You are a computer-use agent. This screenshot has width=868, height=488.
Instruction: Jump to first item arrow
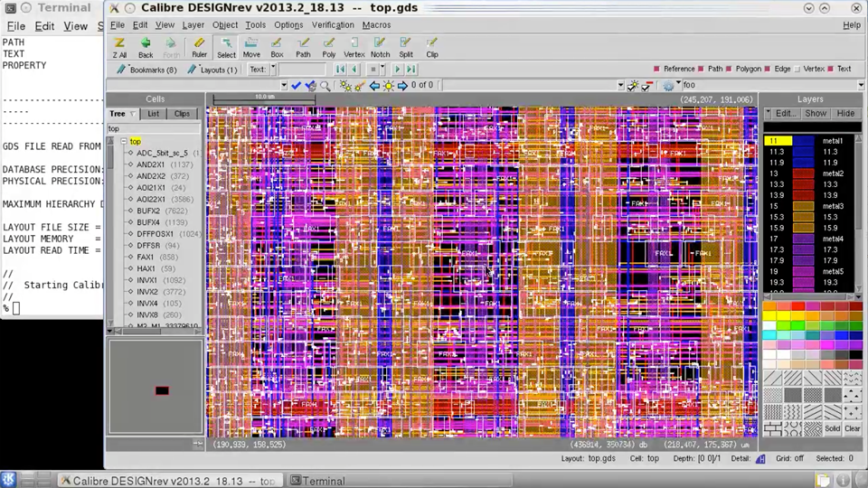coord(340,70)
